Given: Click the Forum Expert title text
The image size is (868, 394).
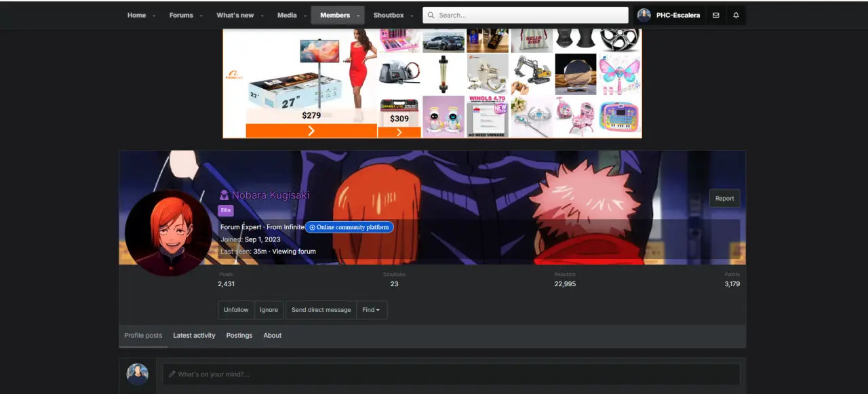Looking at the screenshot, I should pyautogui.click(x=241, y=227).
